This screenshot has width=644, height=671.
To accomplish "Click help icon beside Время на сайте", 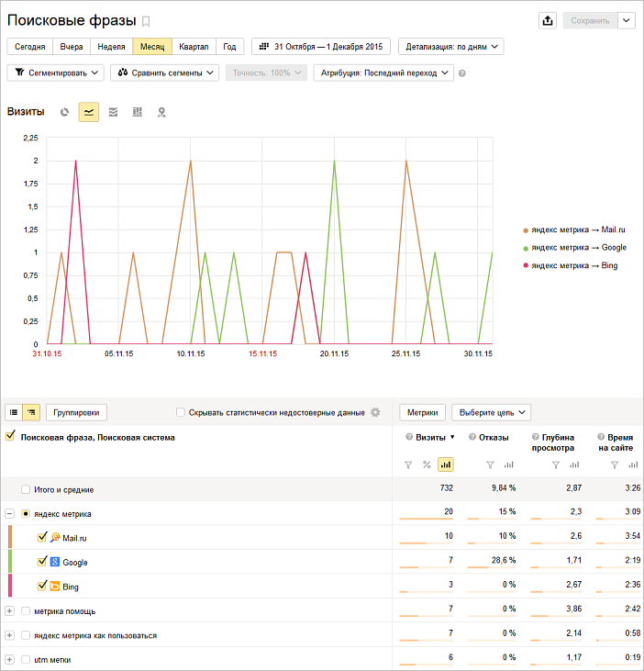I will pyautogui.click(x=601, y=437).
